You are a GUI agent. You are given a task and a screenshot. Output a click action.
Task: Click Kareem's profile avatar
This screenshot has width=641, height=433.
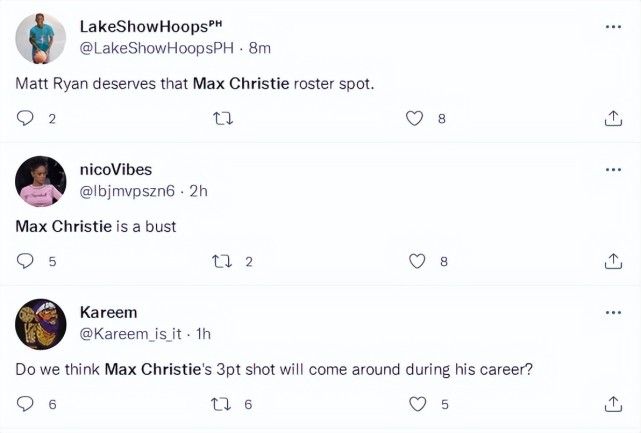[41, 324]
